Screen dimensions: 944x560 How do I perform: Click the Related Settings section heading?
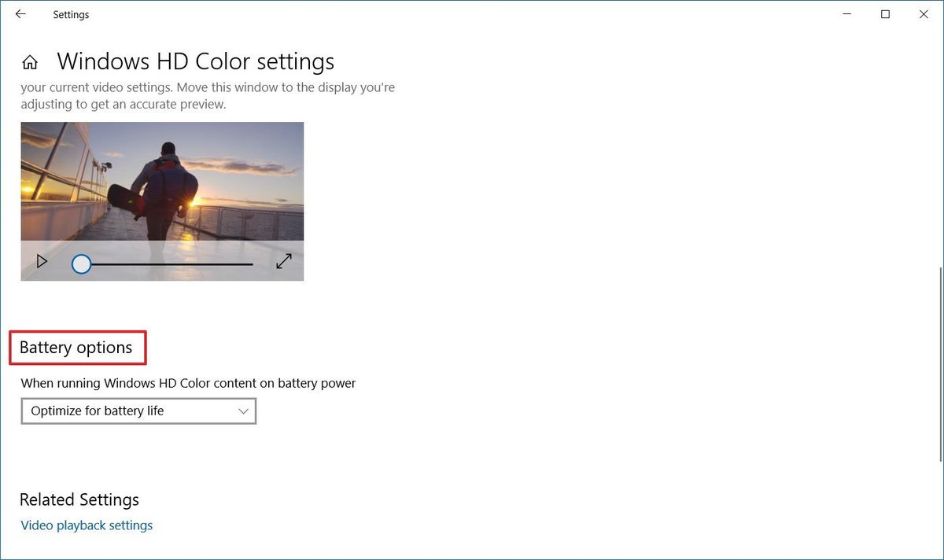coord(79,499)
